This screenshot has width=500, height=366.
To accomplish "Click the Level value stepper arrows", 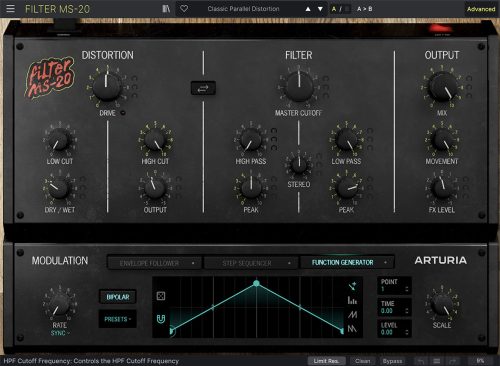I will point(406,332).
